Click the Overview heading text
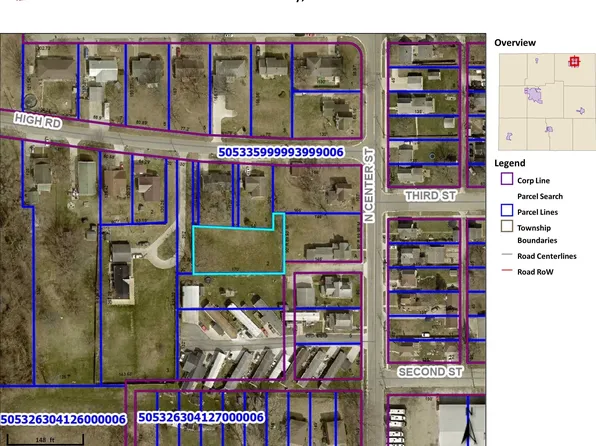Image resolution: width=596 pixels, height=446 pixels. tap(515, 43)
